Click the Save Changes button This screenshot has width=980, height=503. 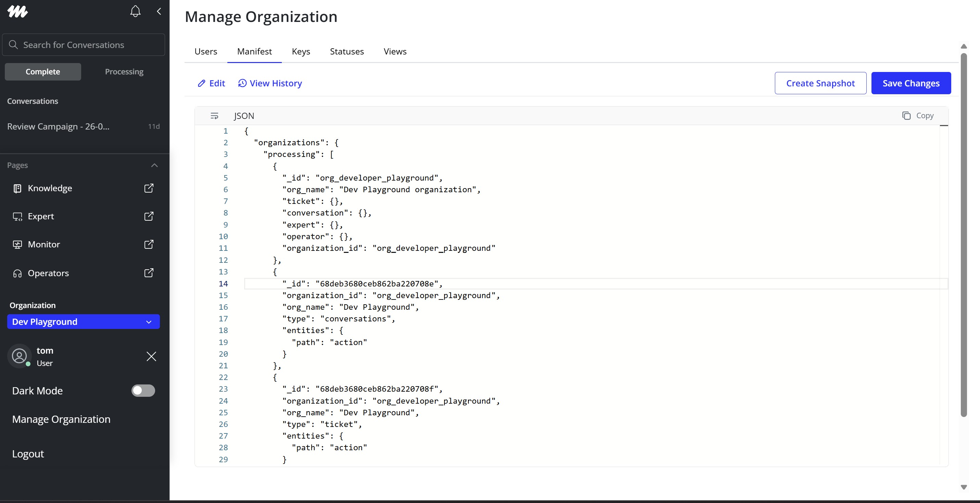pyautogui.click(x=911, y=83)
